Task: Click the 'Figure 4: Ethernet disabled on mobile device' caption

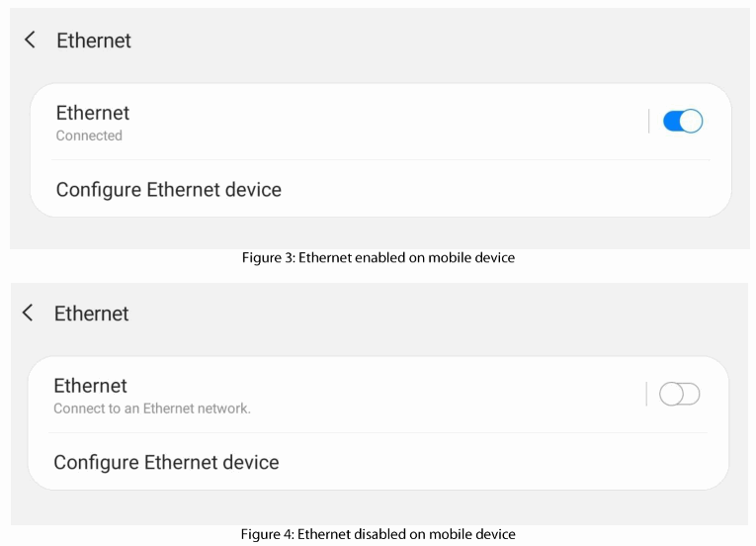Action: click(x=378, y=534)
